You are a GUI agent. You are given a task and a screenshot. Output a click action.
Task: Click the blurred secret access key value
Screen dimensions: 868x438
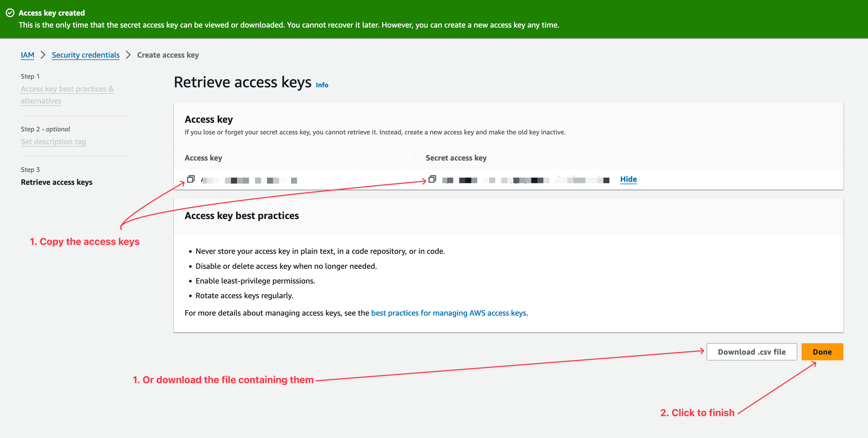pos(526,181)
